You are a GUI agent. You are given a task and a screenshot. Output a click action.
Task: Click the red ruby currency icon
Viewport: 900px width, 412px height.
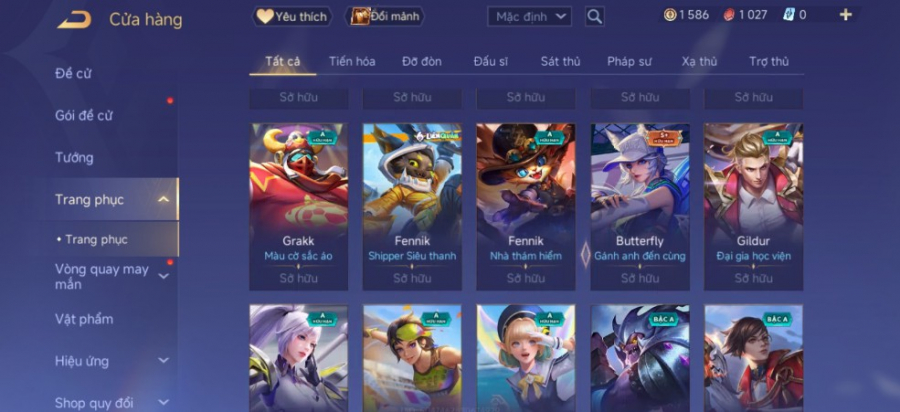pos(729,15)
